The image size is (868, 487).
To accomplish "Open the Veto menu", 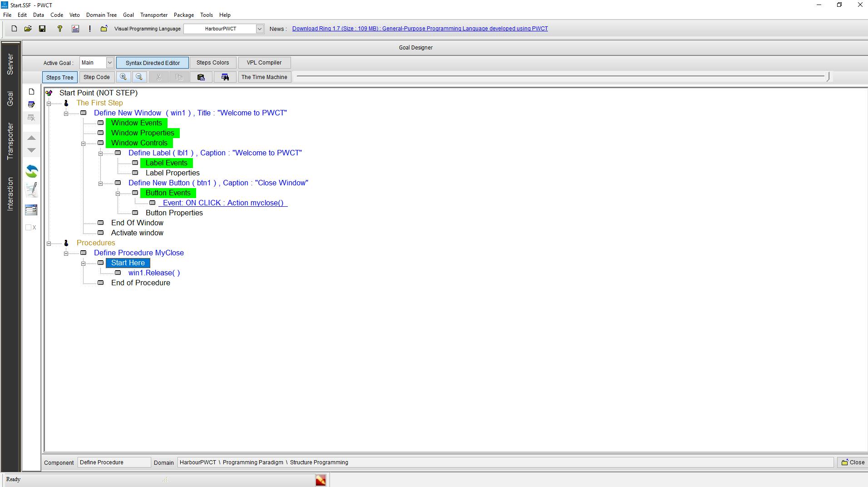I will point(74,15).
